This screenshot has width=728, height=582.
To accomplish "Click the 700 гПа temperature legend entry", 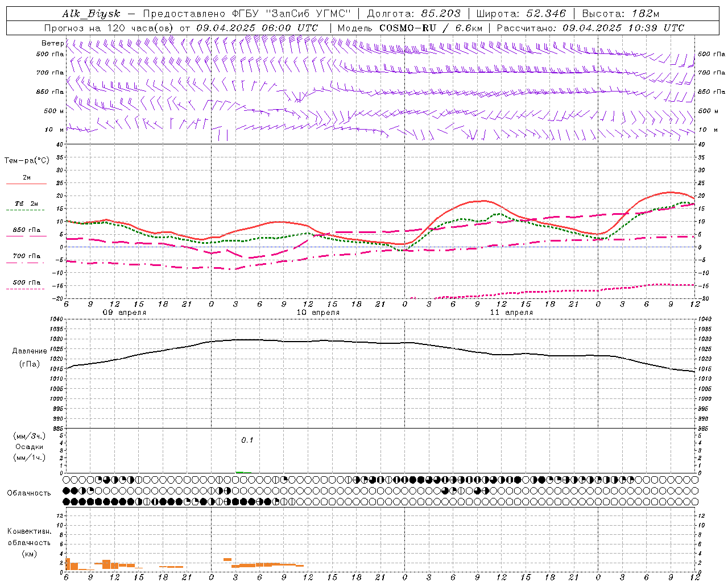I will pyautogui.click(x=27, y=256).
